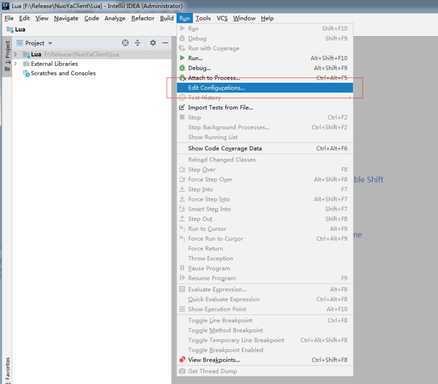Select Lua project root in tree
The image size is (438, 384).
click(x=92, y=54)
